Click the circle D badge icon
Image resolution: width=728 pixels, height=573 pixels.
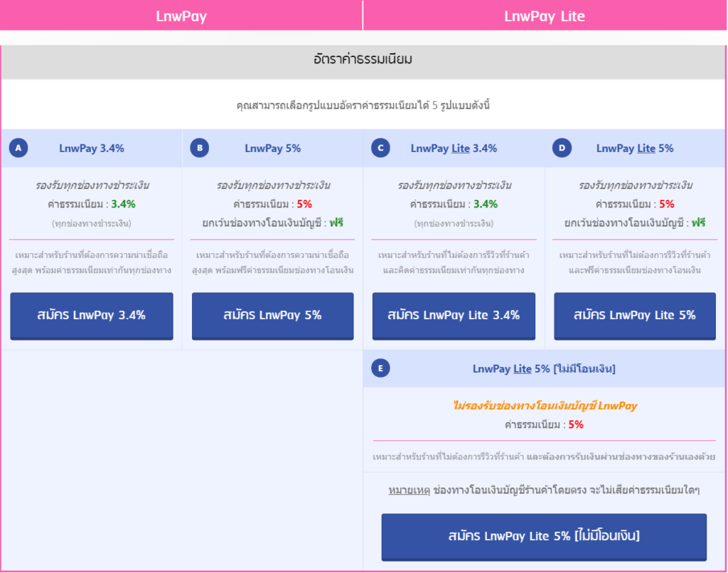click(562, 148)
